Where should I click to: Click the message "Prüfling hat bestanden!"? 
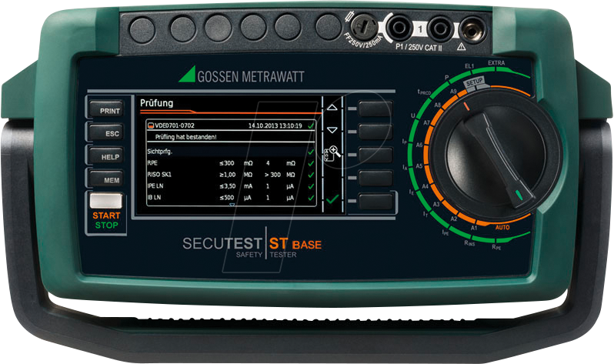click(x=185, y=137)
